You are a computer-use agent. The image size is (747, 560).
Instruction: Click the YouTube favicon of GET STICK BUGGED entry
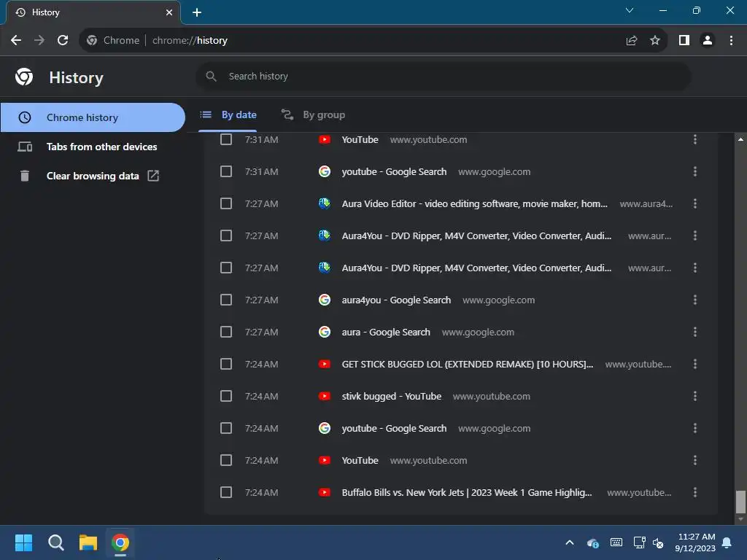point(325,365)
